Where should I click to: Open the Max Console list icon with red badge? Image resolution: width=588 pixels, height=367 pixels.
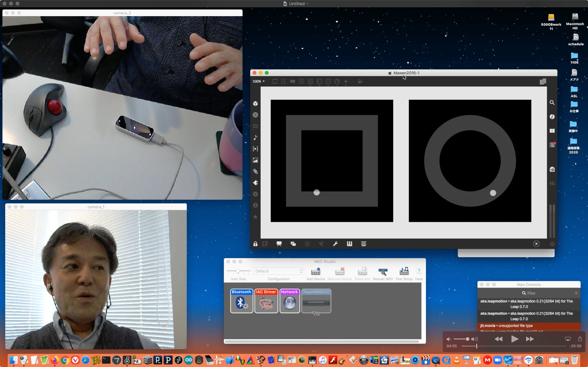552,145
